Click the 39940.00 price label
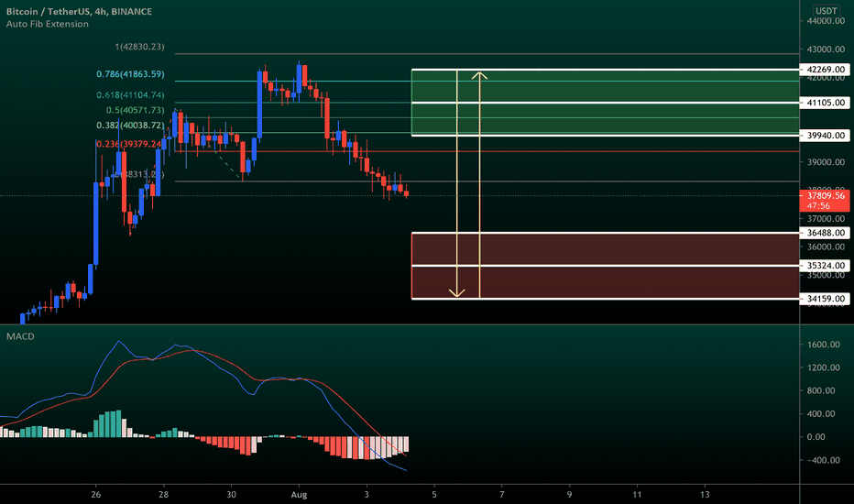 tap(825, 135)
